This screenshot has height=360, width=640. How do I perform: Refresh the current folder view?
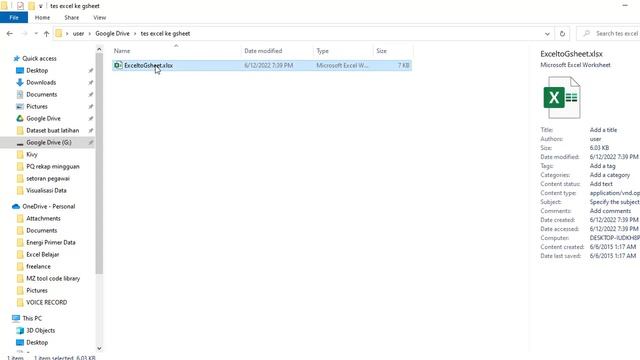pyautogui.click(x=562, y=33)
